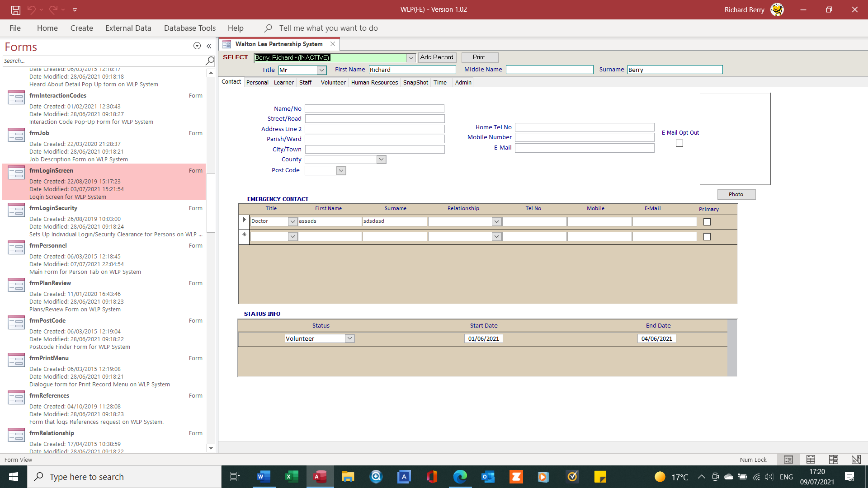Viewport: 868px width, 488px height.
Task: Open emergency contact Doctor title dropdown
Action: [x=292, y=221]
